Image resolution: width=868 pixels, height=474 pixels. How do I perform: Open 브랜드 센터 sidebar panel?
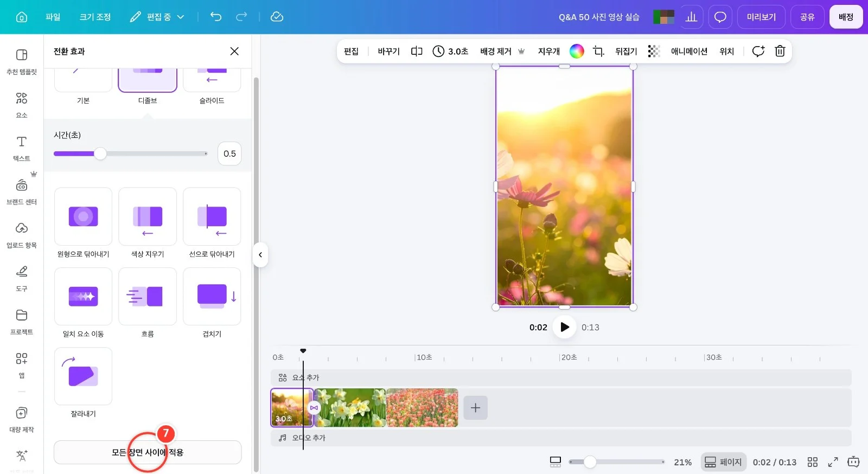[x=22, y=191]
